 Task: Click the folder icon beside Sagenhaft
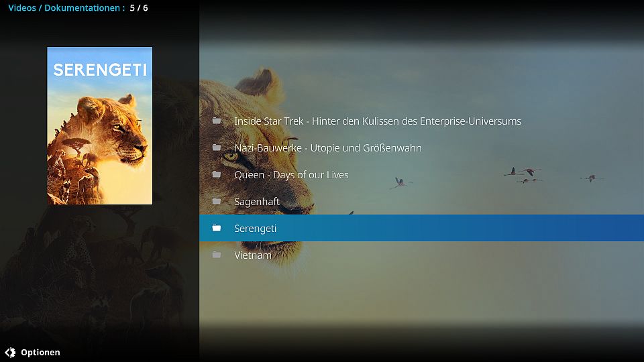pyautogui.click(x=217, y=201)
